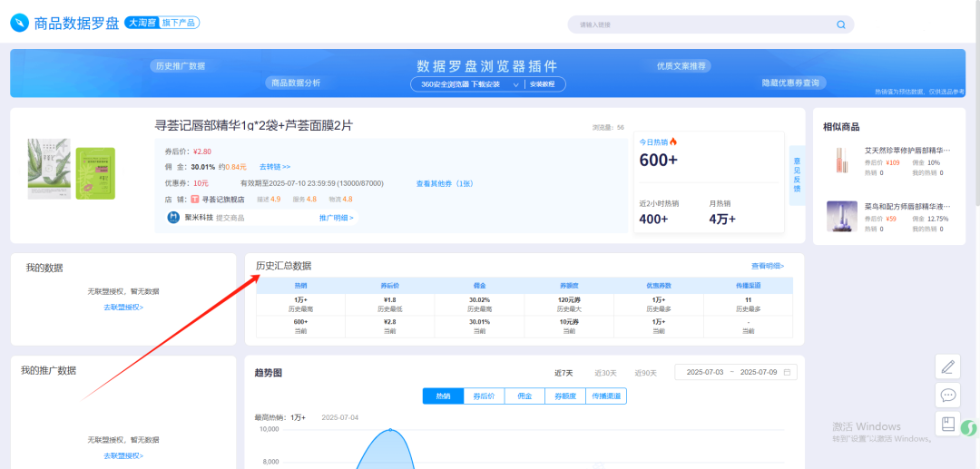Click the 120元券 历史最大 cell

click(x=569, y=304)
